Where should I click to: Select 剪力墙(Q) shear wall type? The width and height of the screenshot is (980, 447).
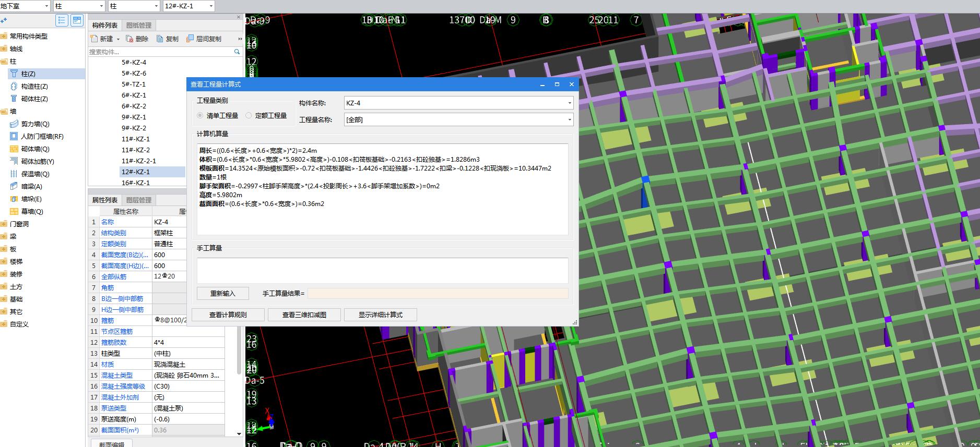[35, 124]
